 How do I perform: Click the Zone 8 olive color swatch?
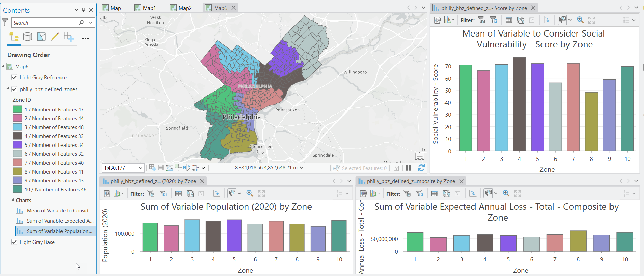(x=17, y=171)
